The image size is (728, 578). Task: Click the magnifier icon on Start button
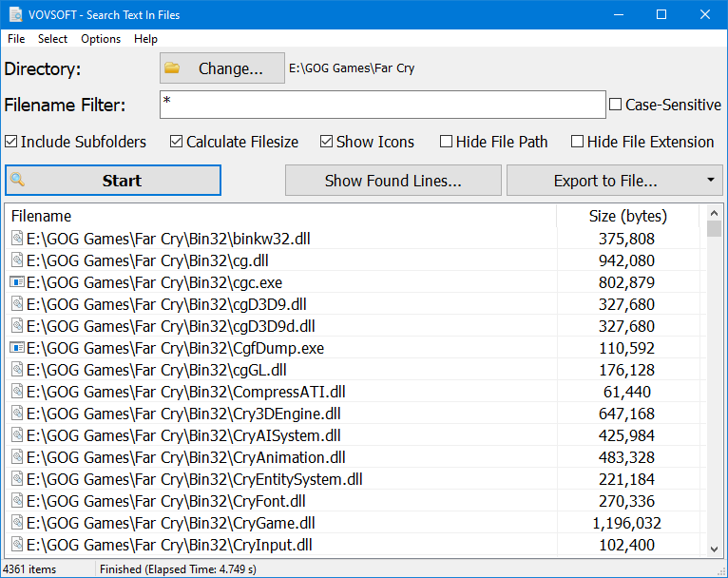[17, 180]
